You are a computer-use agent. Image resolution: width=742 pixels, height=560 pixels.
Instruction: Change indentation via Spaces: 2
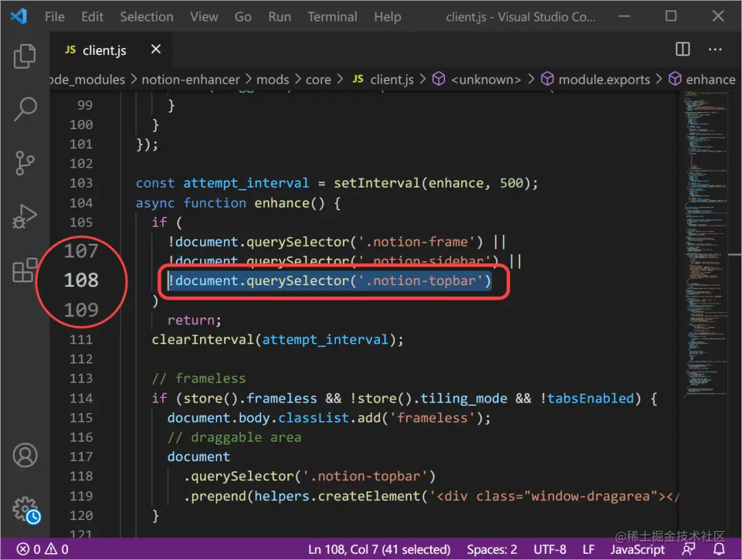coord(492,549)
